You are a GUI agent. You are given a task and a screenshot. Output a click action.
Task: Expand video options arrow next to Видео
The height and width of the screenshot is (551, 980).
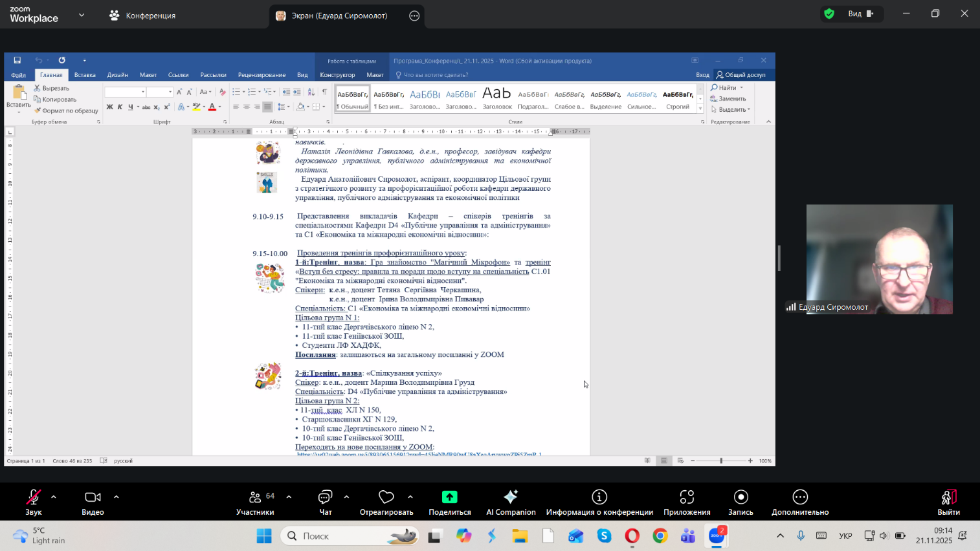tap(117, 497)
